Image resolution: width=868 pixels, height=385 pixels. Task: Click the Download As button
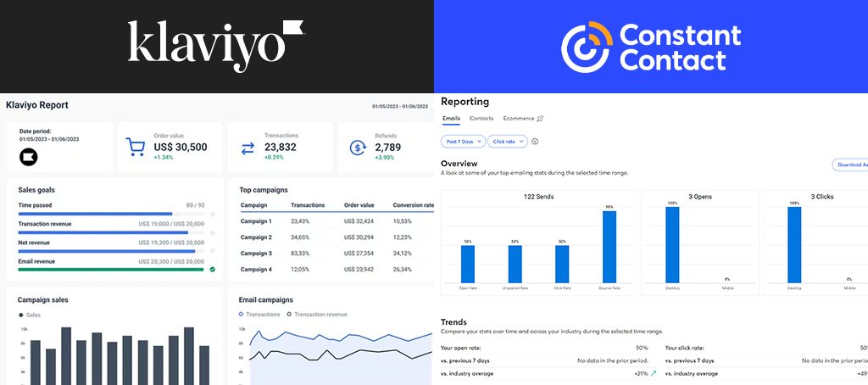[849, 165]
